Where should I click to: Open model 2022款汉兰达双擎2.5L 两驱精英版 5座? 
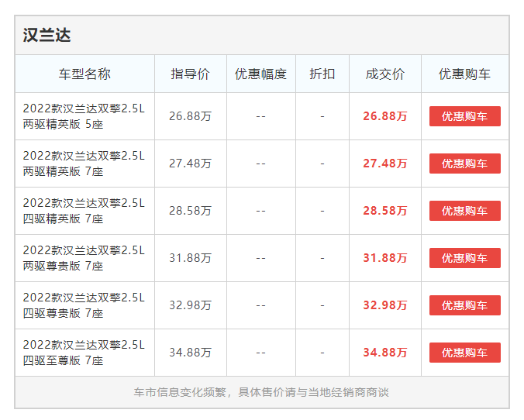[84, 116]
